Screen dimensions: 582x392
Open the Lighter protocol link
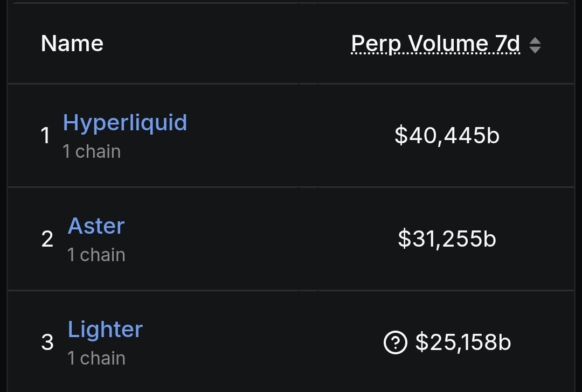[105, 330]
